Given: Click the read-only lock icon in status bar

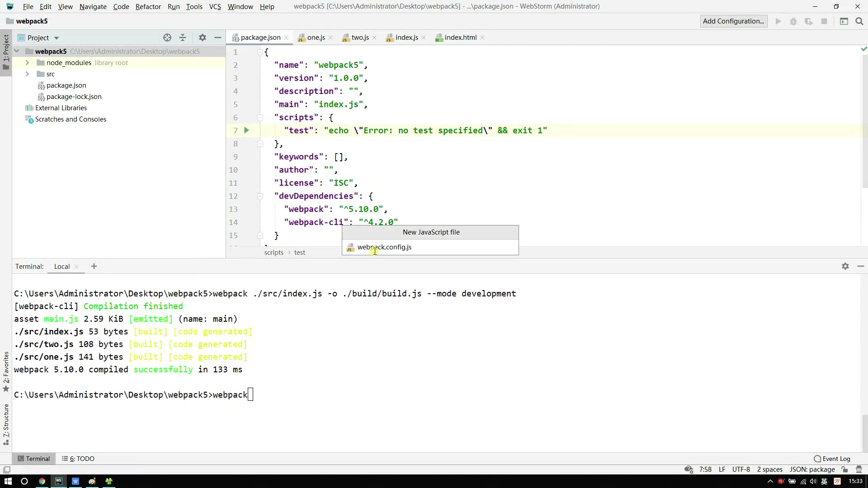Looking at the screenshot, I should click(x=844, y=469).
